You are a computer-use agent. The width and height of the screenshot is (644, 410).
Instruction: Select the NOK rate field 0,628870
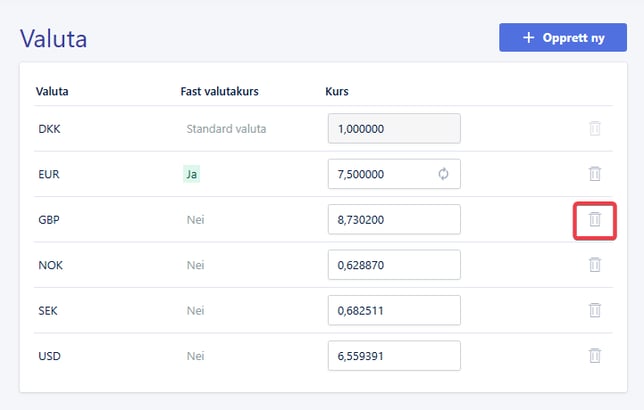pyautogui.click(x=393, y=265)
